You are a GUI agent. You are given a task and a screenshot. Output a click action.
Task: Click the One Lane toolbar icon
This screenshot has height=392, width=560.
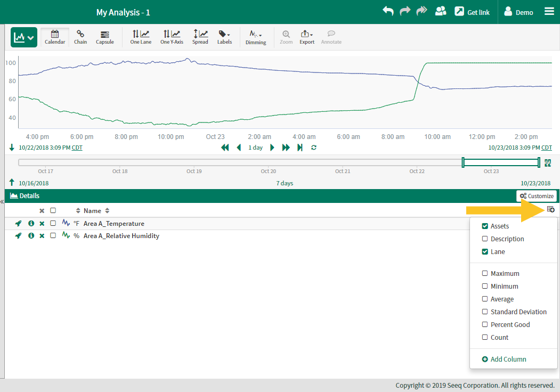141,37
